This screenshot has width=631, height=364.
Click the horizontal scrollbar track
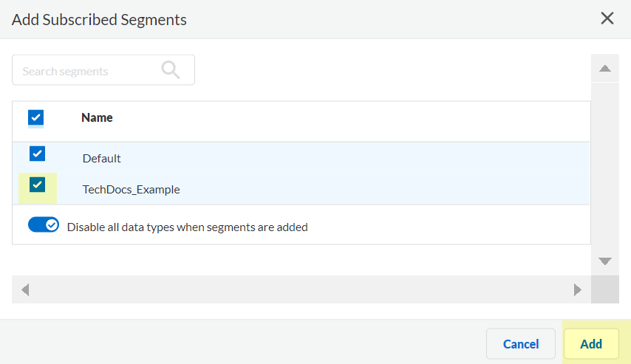[x=296, y=289]
